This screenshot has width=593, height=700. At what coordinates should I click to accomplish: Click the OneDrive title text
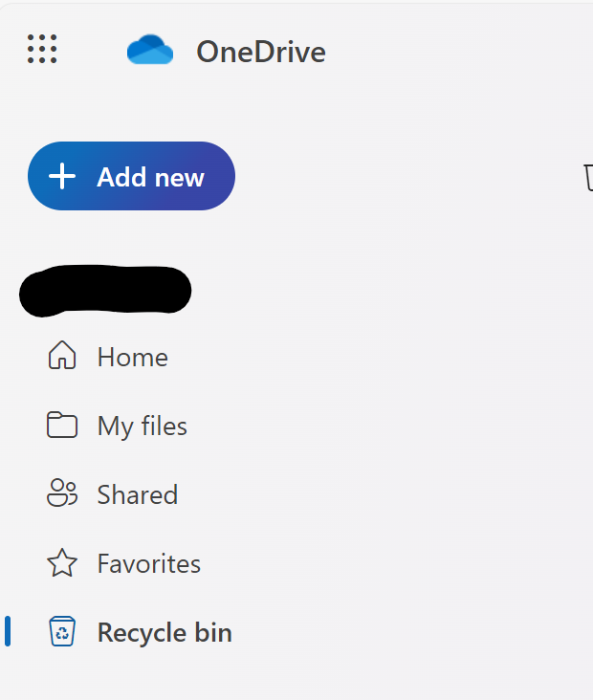[x=261, y=52]
